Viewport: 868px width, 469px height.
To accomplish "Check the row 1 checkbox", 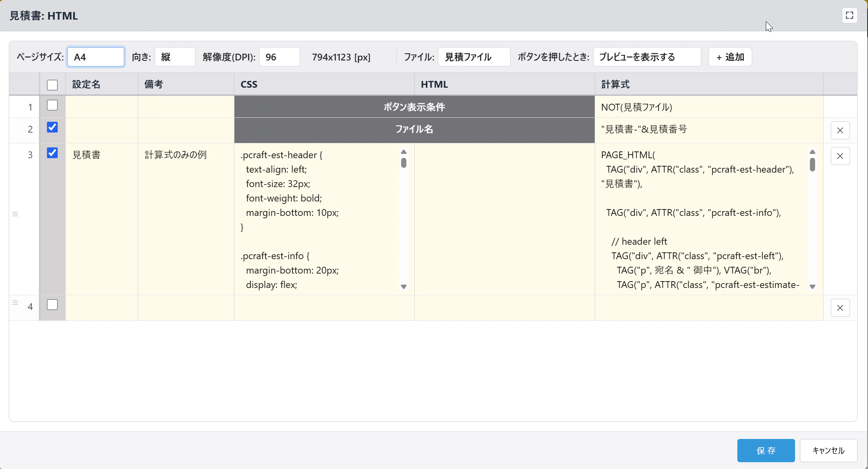I will click(52, 105).
